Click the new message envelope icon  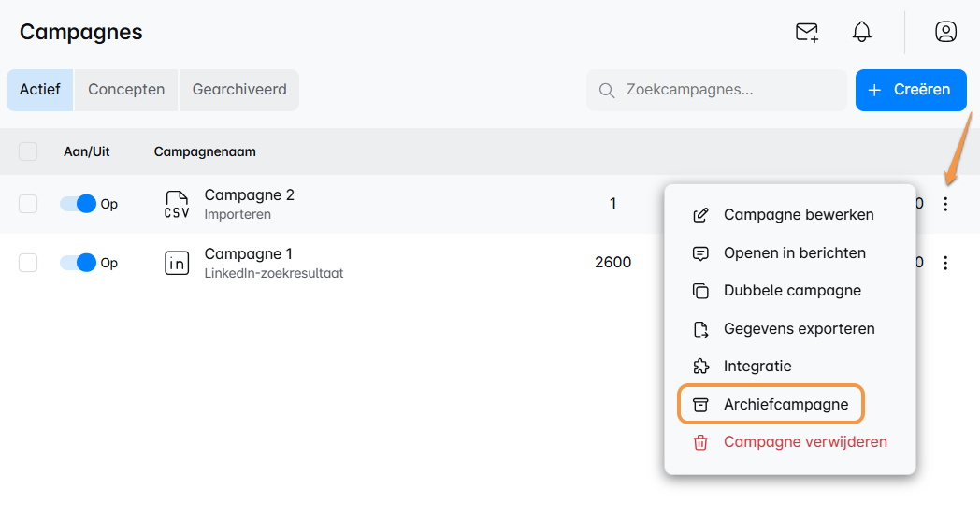pos(806,32)
